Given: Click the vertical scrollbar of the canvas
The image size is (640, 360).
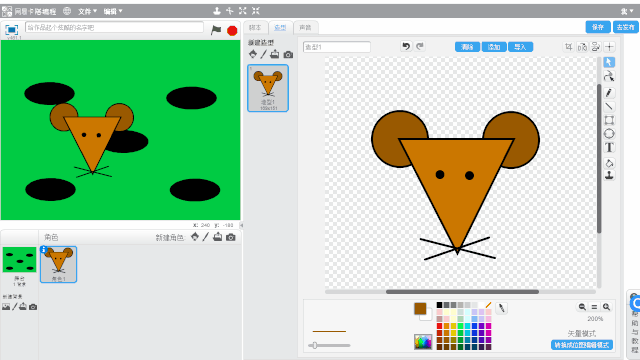Looking at the screenshot, I should pos(599,158).
